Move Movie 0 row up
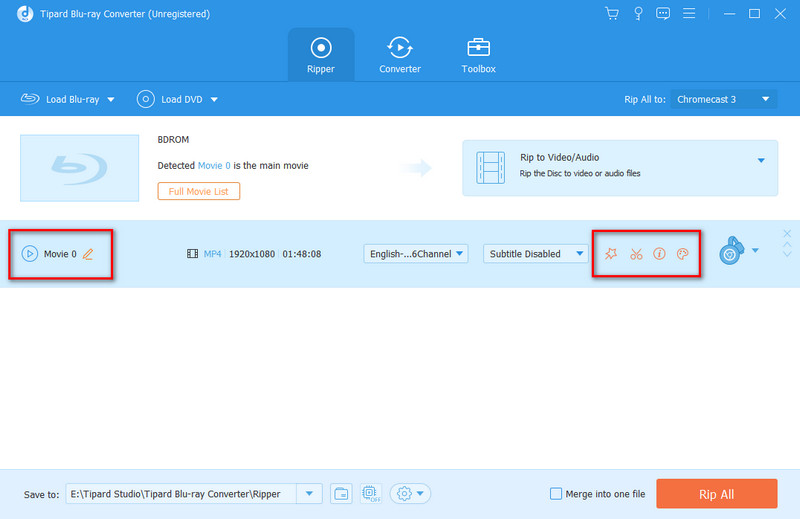Screen dimensions: 800x519 (x=787, y=245)
